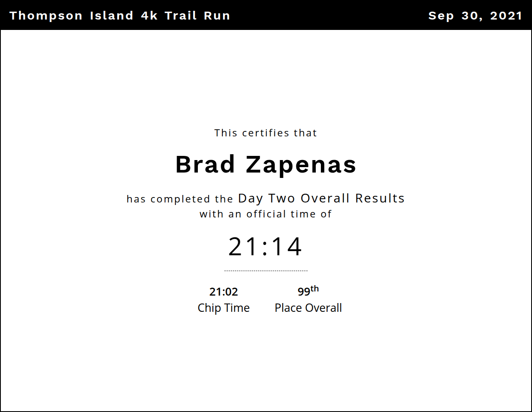This screenshot has width=532, height=412.
Task: Click the "99" place number
Action: tap(303, 292)
